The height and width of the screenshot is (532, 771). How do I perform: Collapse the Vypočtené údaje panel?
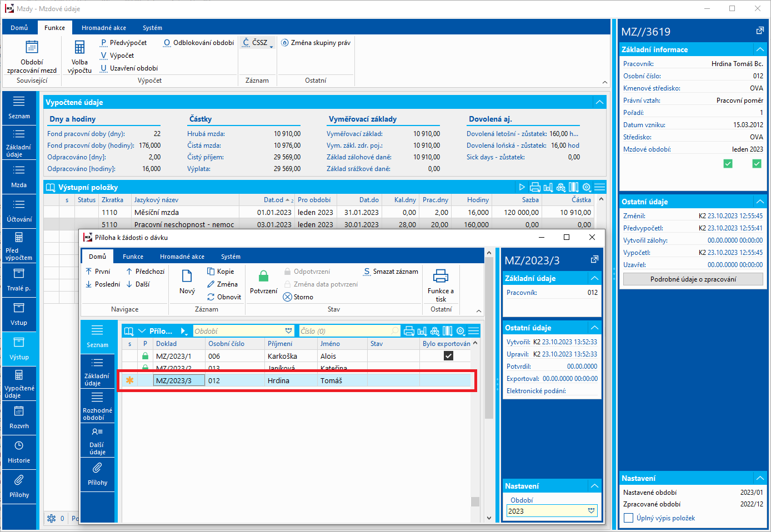(x=599, y=102)
